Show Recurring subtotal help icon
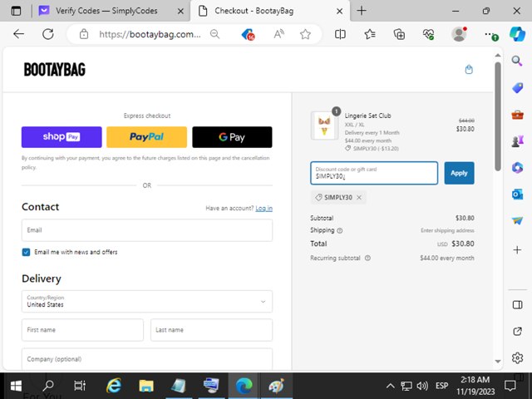This screenshot has width=532, height=399. pos(367,258)
